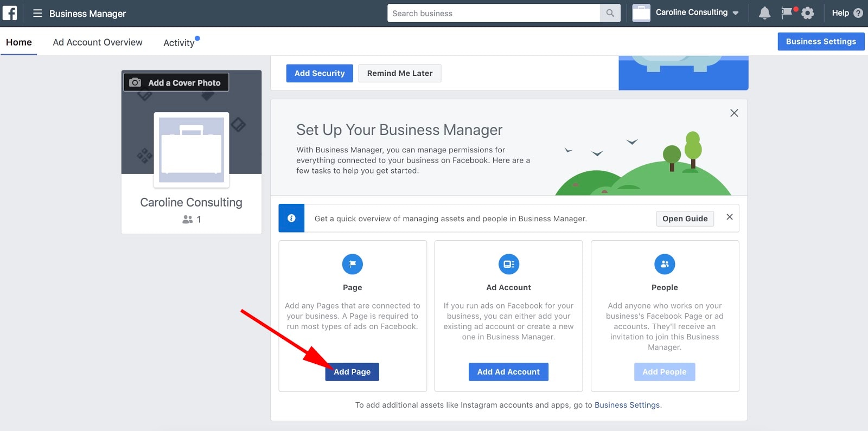
Task: Click the Add Ad Account button
Action: [508, 372]
